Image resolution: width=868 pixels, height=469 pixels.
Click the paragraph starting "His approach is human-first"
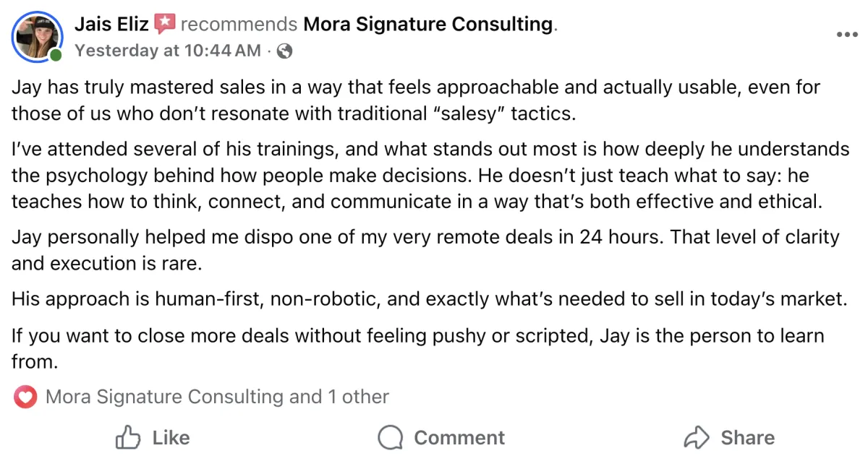429,299
